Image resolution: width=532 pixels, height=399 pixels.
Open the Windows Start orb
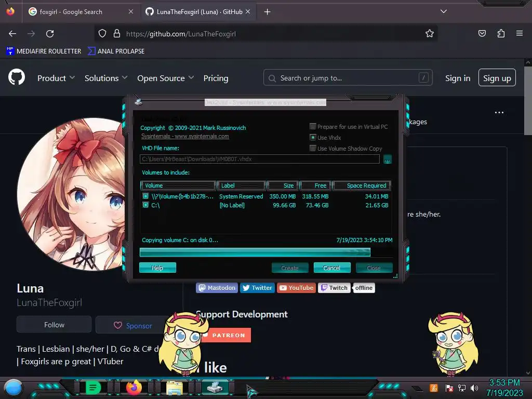pyautogui.click(x=13, y=388)
